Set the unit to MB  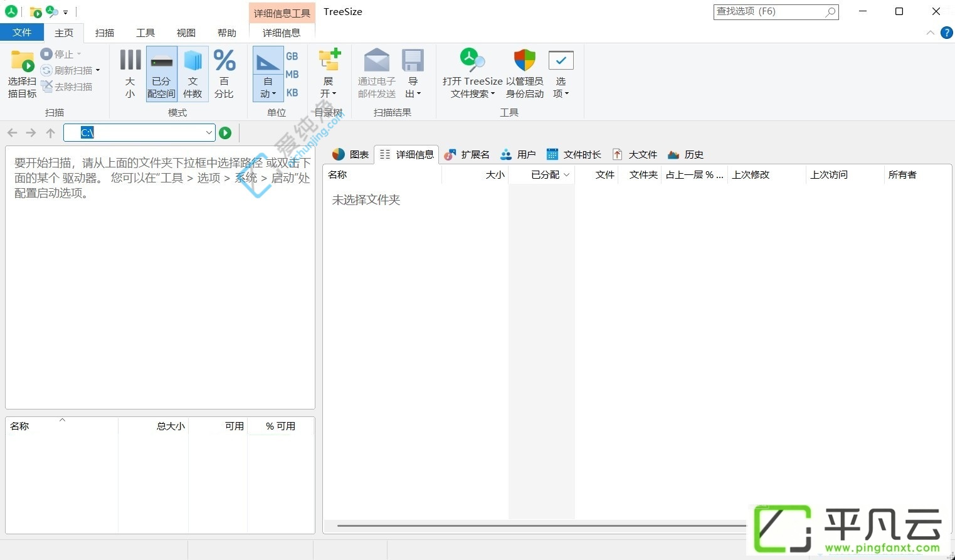click(292, 75)
